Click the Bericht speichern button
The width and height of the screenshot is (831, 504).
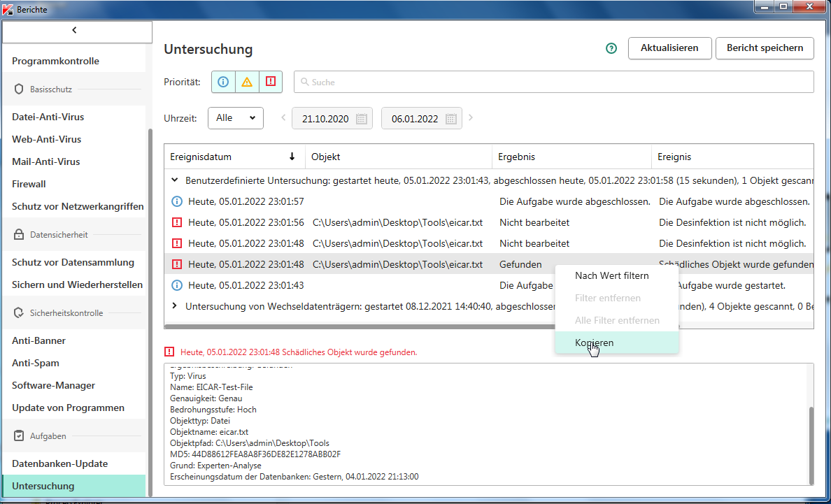pos(765,48)
